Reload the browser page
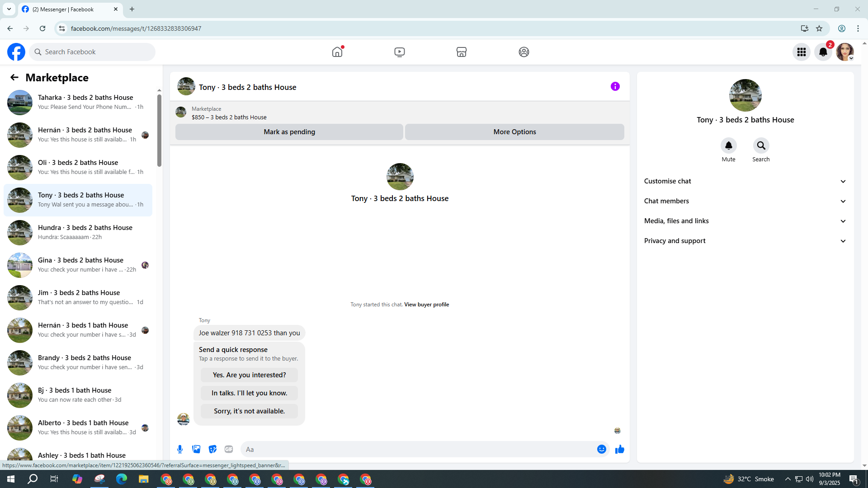The height and width of the screenshot is (488, 868). [42, 28]
